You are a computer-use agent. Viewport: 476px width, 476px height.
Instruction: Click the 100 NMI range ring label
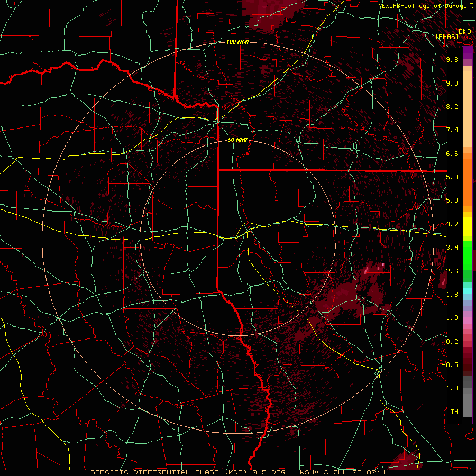click(237, 42)
